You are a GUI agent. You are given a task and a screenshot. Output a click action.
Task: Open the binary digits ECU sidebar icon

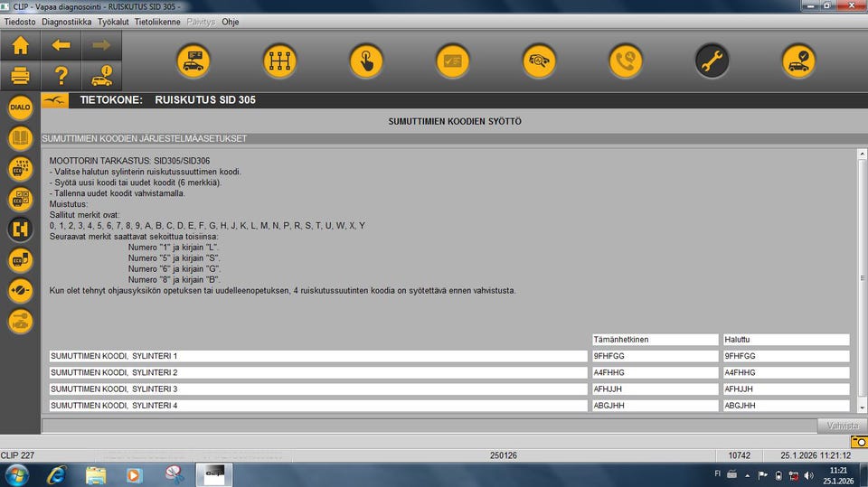20,168
